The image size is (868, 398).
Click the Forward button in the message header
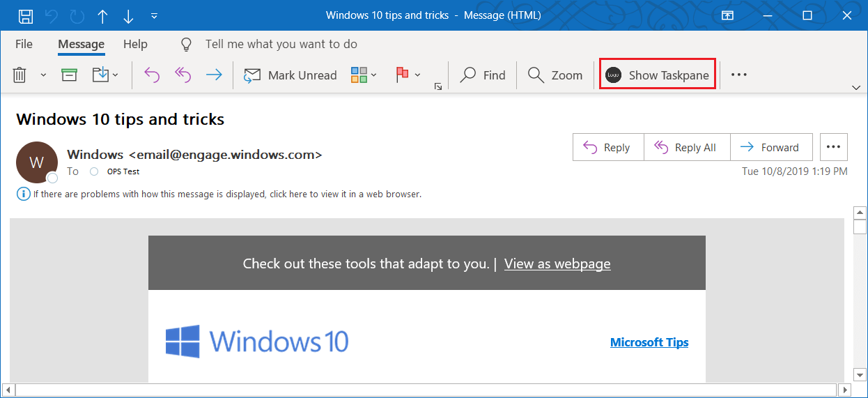point(771,147)
